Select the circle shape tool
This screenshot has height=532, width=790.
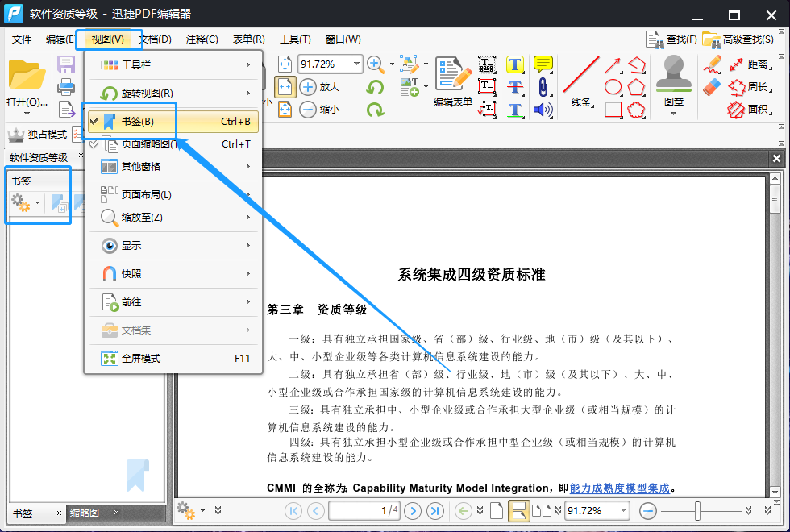tap(613, 86)
